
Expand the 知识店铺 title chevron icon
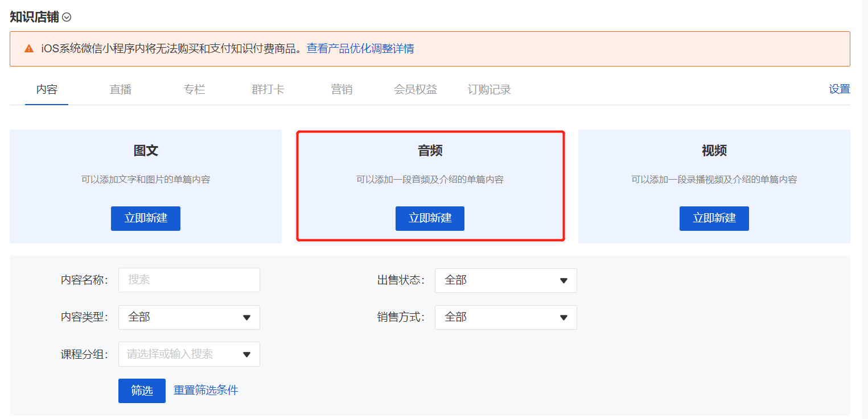click(x=67, y=18)
